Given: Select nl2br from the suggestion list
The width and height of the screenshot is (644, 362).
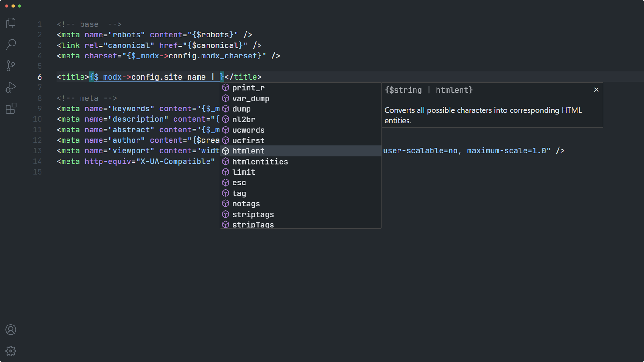Looking at the screenshot, I should [244, 119].
